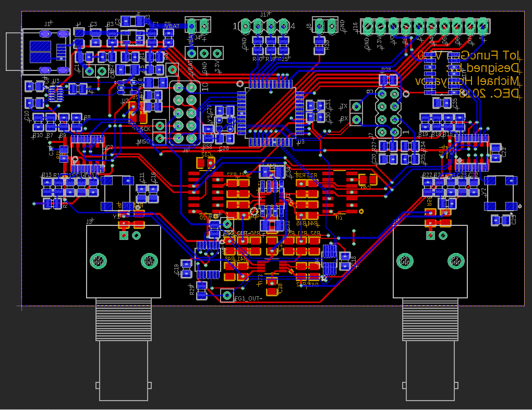532x410 pixels.
Task: Select the mirrored 'DEC. 2018' text
Action: tap(490, 93)
